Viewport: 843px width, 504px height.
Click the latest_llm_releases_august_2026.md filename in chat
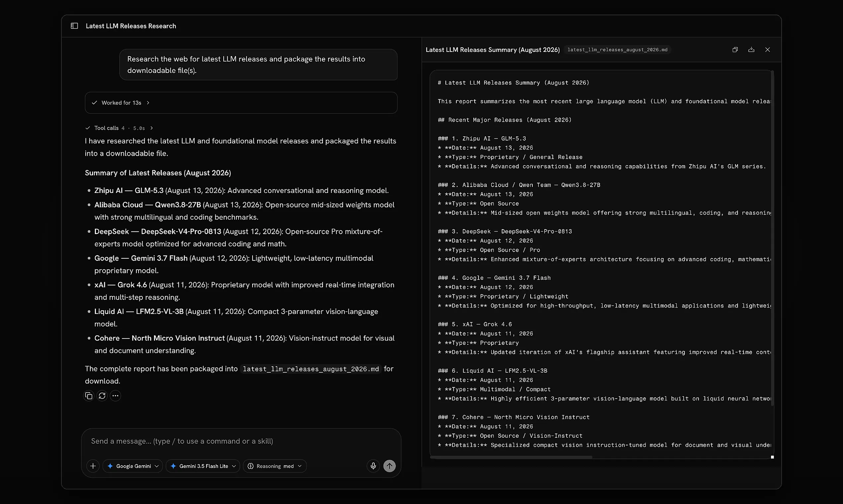[x=311, y=369]
